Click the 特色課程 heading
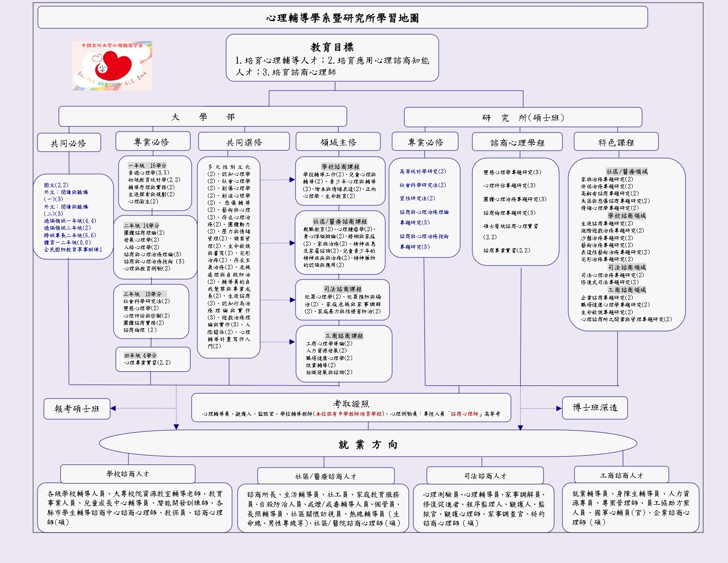The height and width of the screenshot is (563, 728). click(x=616, y=142)
